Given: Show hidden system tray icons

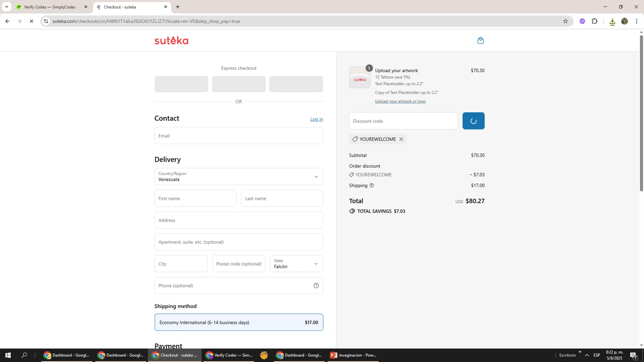Looking at the screenshot, I should [x=587, y=355].
